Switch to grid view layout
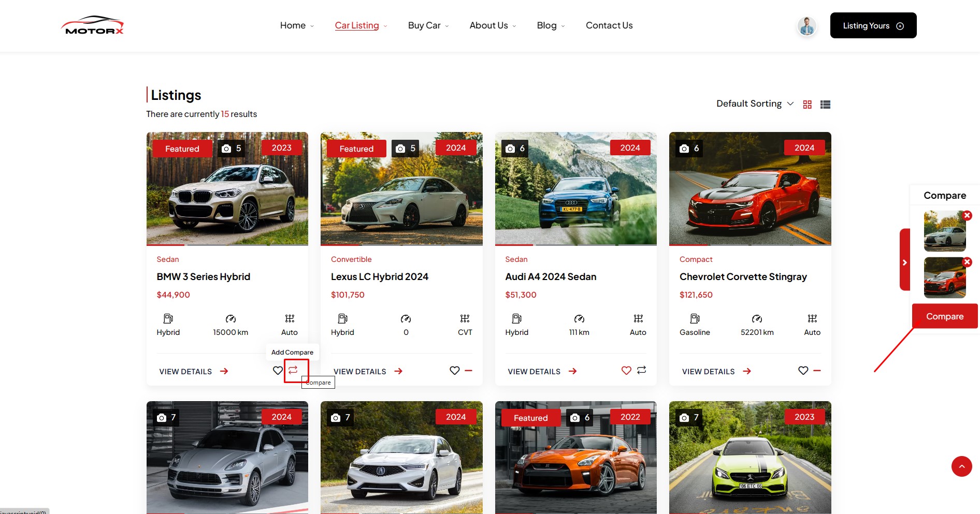The width and height of the screenshot is (980, 514). 807,105
